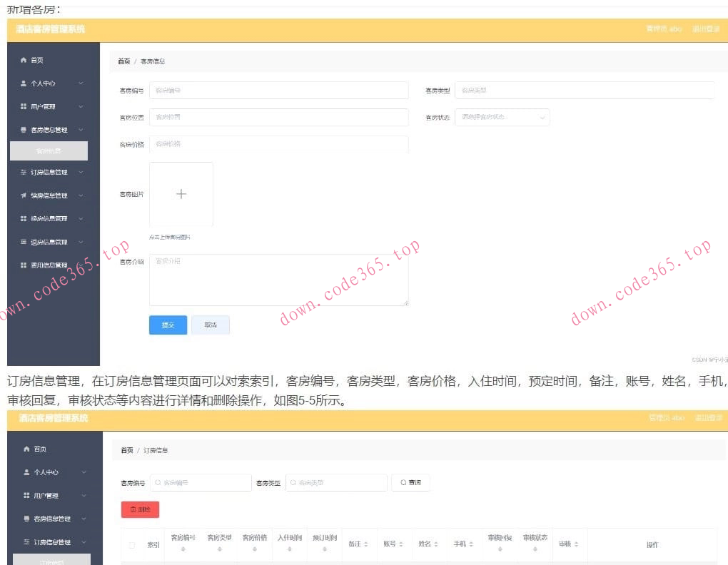The width and height of the screenshot is (728, 565).
Task: Open 个人中心 label in the 订房信息 page sidebar
Action: (x=46, y=472)
